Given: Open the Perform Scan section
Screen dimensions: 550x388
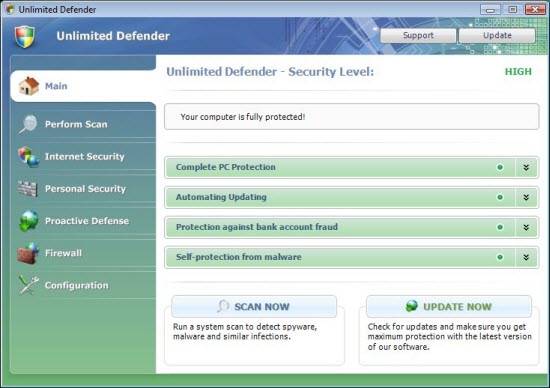Looking at the screenshot, I should [x=76, y=124].
